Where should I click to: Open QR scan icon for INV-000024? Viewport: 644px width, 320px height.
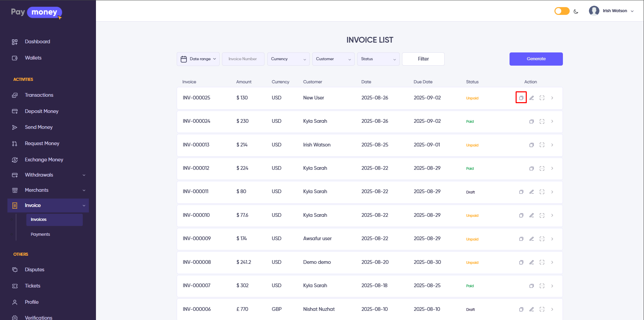(x=542, y=121)
